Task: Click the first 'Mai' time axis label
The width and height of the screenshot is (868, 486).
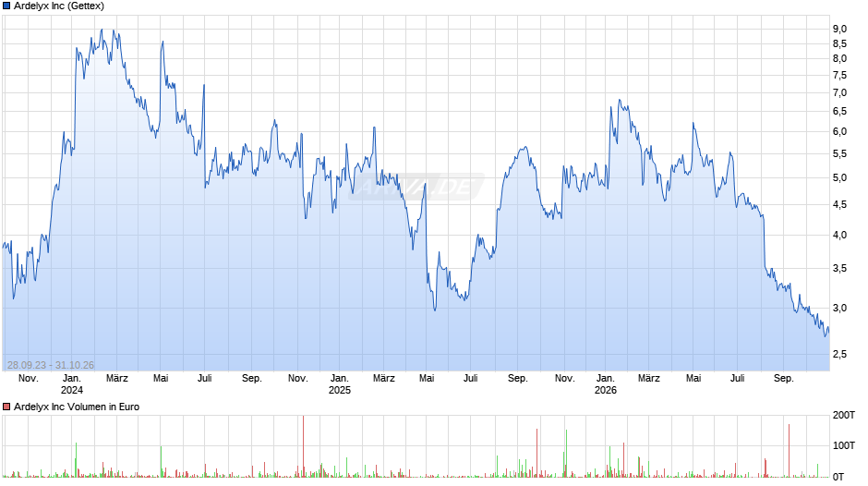Action: coord(161,379)
